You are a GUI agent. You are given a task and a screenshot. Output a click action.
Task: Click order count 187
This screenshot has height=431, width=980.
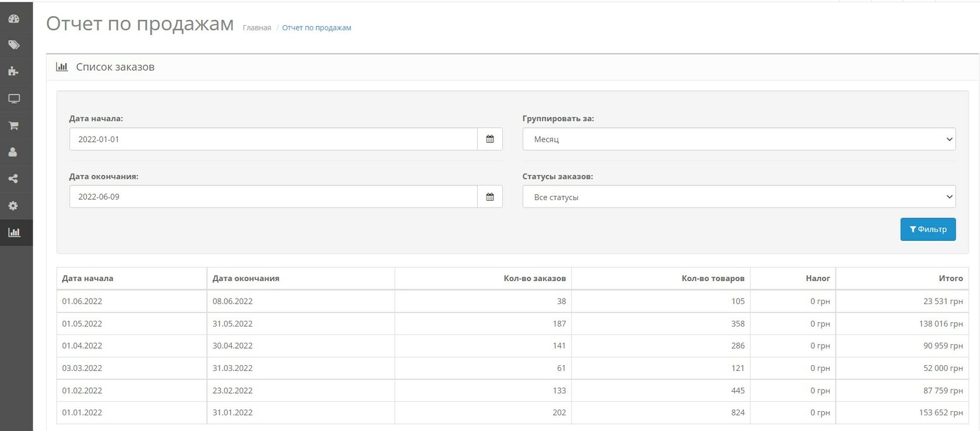[x=559, y=323]
